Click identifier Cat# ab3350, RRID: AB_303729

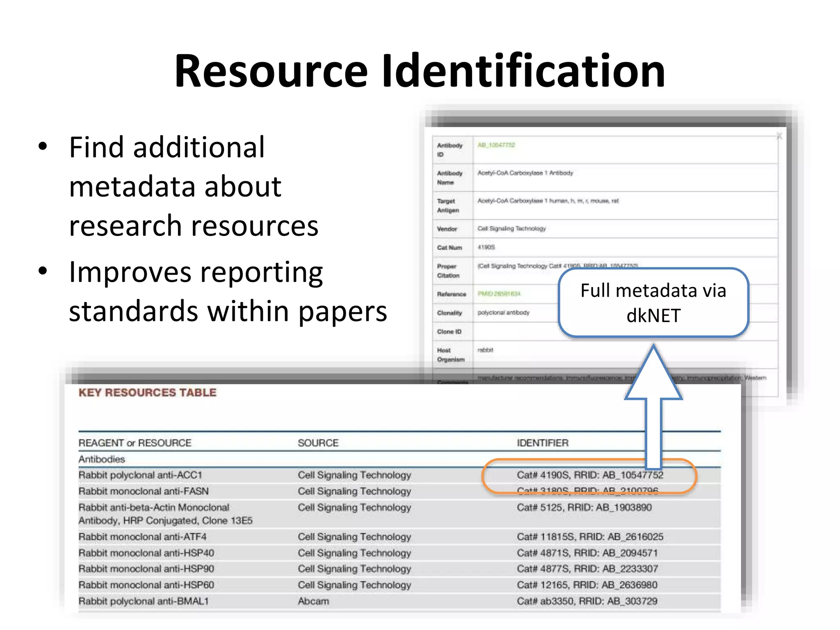coord(587,601)
